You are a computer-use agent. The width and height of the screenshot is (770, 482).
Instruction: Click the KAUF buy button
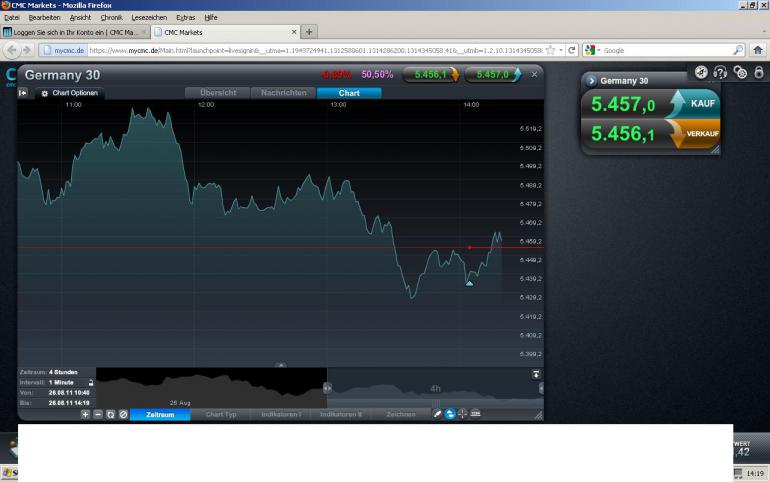(692, 104)
